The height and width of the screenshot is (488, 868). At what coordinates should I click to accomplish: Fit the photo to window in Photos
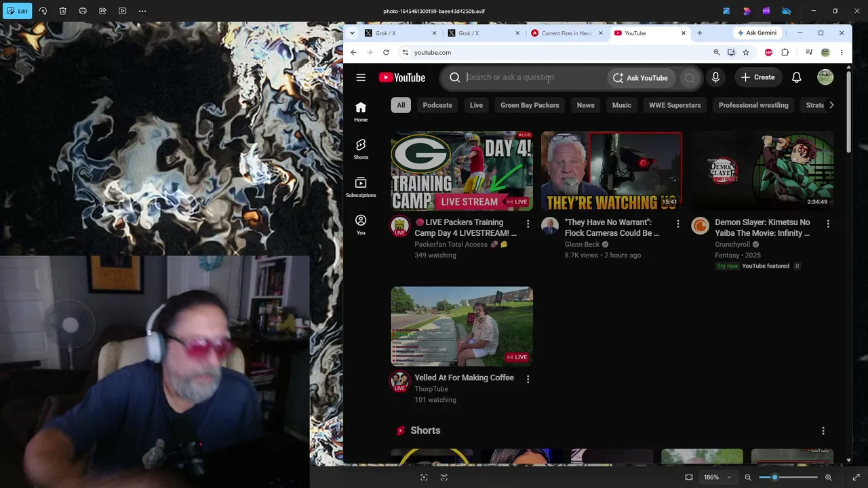click(x=689, y=477)
